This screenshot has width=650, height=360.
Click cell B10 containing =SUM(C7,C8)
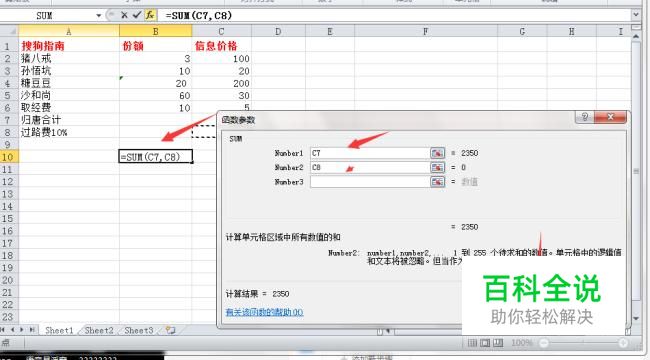155,157
